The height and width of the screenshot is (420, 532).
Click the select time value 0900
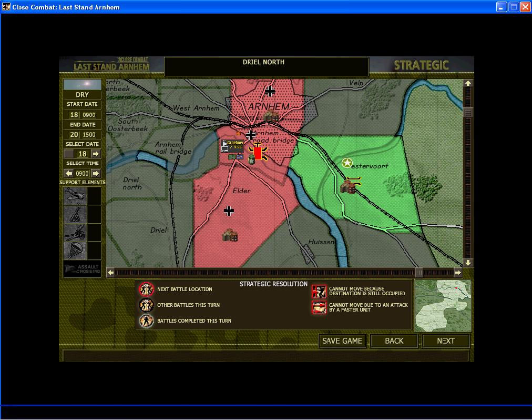(82, 173)
